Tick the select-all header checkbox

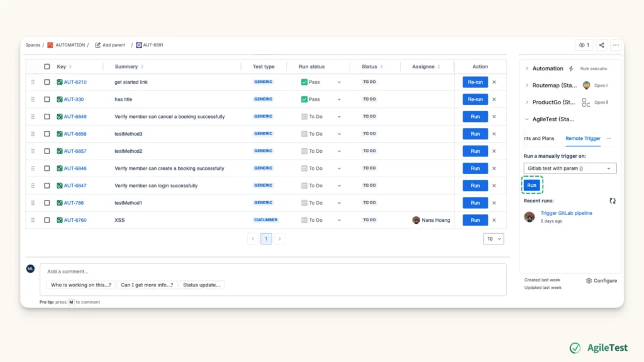[47, 67]
